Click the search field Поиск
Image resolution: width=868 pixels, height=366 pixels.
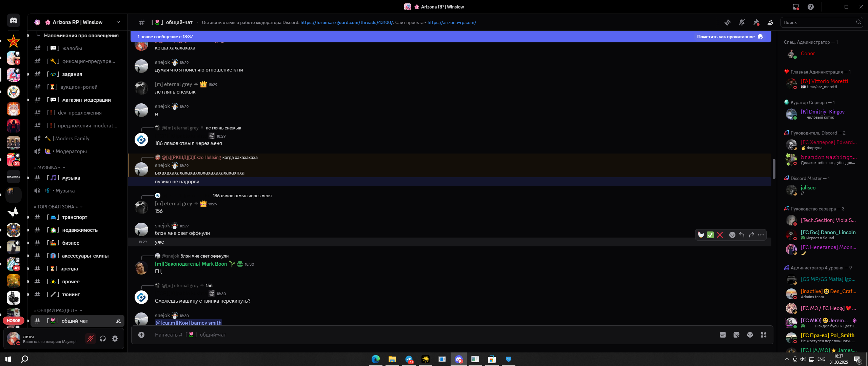click(x=822, y=22)
